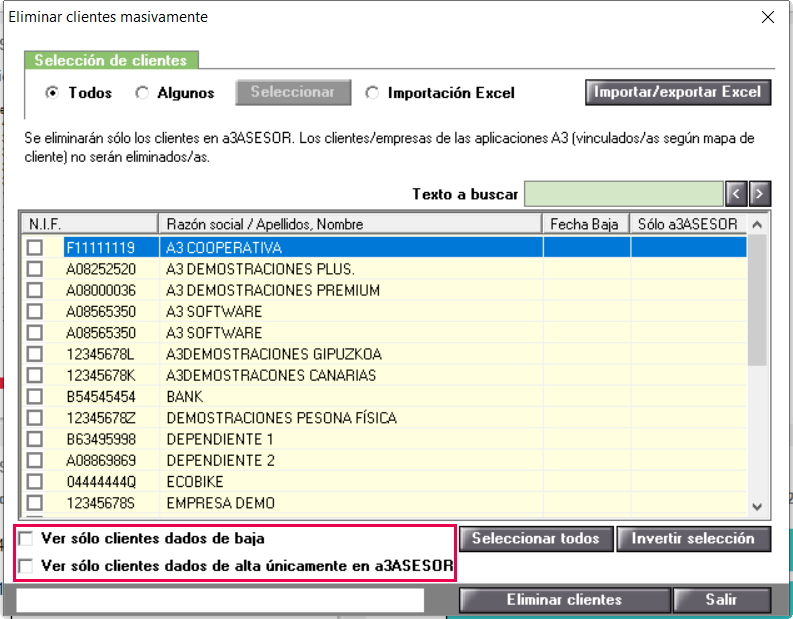Image resolution: width=793 pixels, height=619 pixels.
Task: Click the list scroll-down arrow
Action: click(x=757, y=506)
